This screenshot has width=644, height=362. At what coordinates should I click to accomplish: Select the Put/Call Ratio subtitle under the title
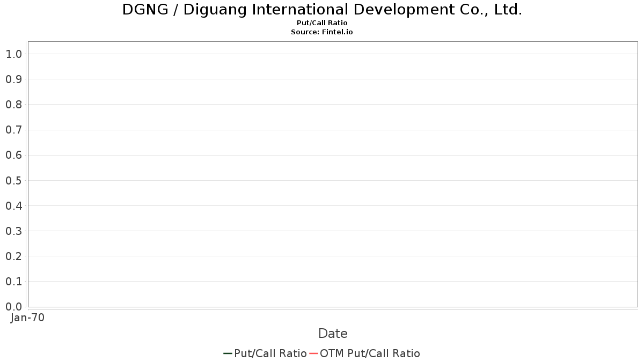click(322, 23)
